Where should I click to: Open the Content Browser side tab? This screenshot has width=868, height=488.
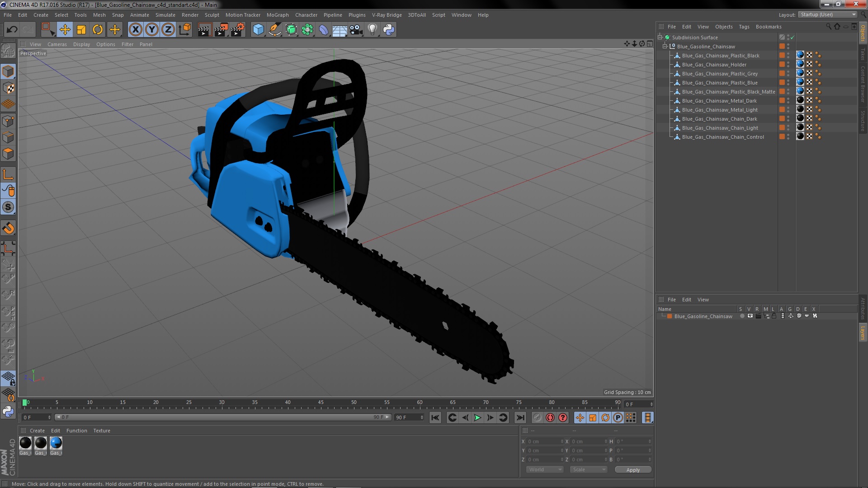point(863,84)
